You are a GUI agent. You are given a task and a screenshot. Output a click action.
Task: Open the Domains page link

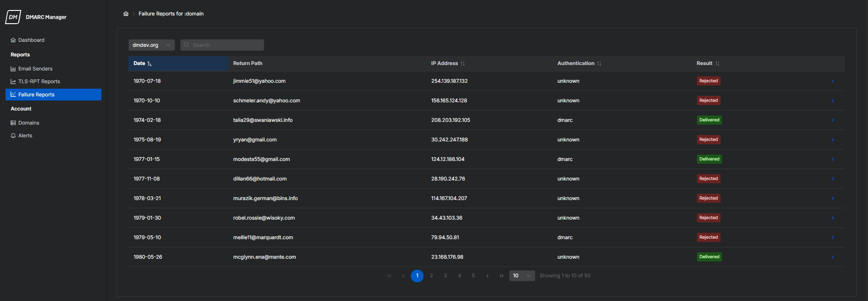point(29,123)
